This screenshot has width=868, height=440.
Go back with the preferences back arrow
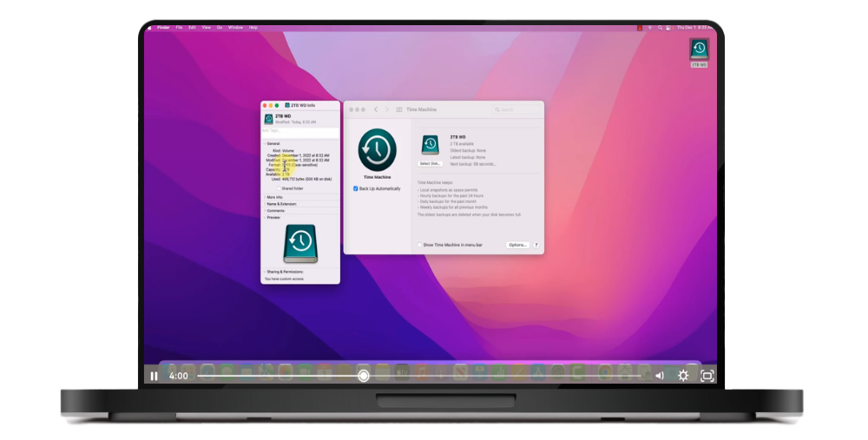click(376, 109)
